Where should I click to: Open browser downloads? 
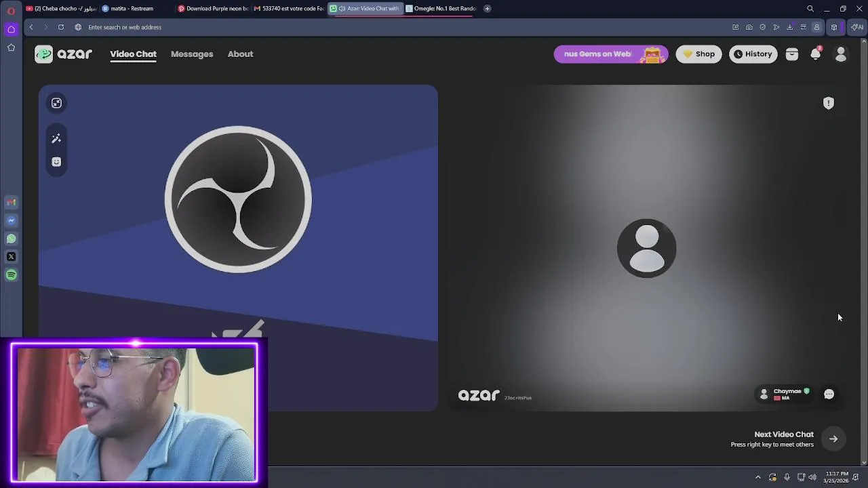[789, 27]
